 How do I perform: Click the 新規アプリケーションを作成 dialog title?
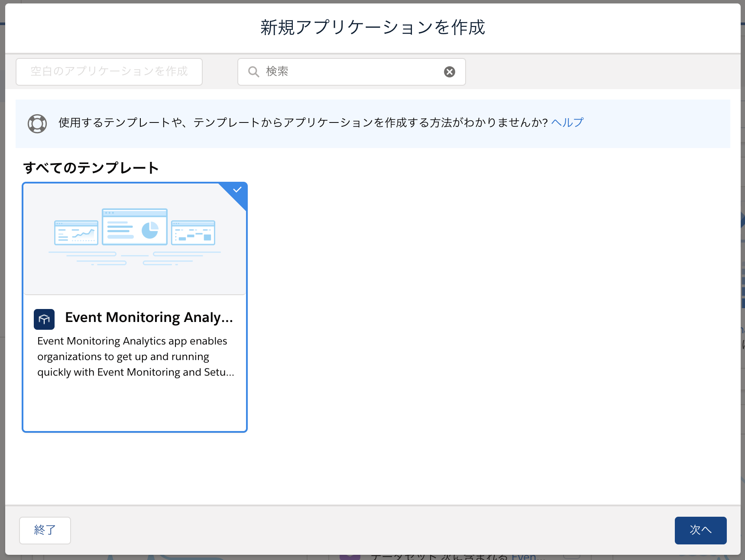point(372,27)
